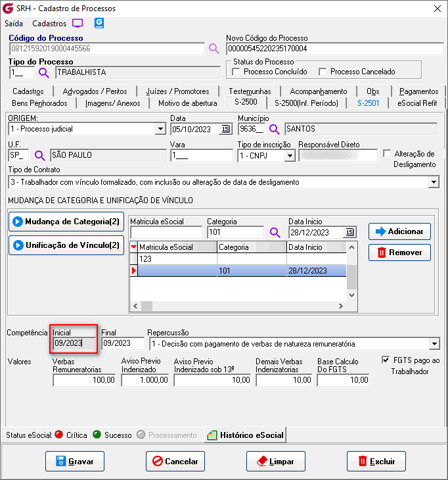Click the magnifier next to Código do Processo
The height and width of the screenshot is (480, 448).
pos(214,49)
